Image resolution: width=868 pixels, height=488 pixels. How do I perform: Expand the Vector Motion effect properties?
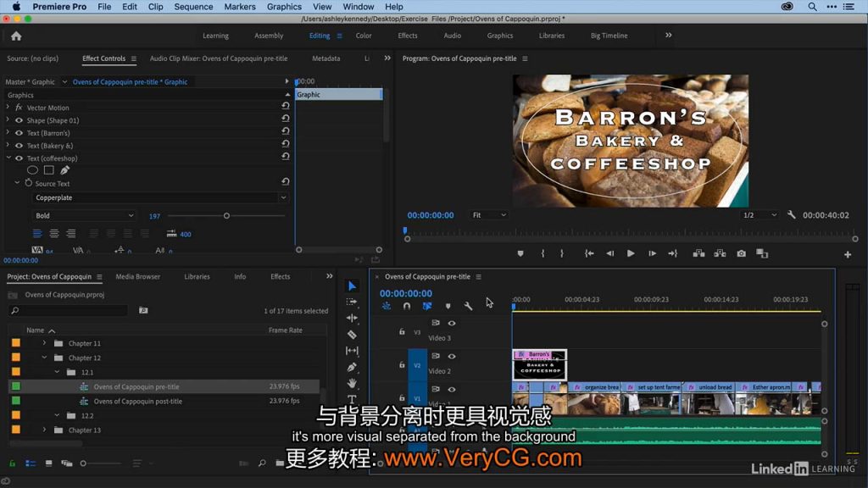(x=8, y=107)
